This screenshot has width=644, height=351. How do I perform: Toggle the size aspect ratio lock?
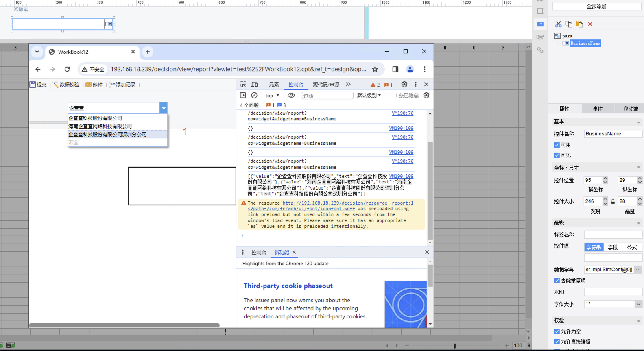tap(613, 201)
